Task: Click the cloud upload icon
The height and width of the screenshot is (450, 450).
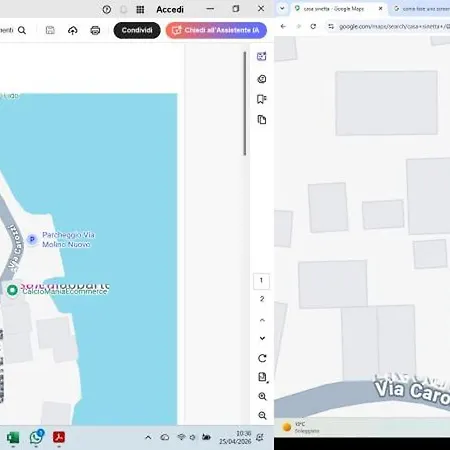Action: pos(73,30)
